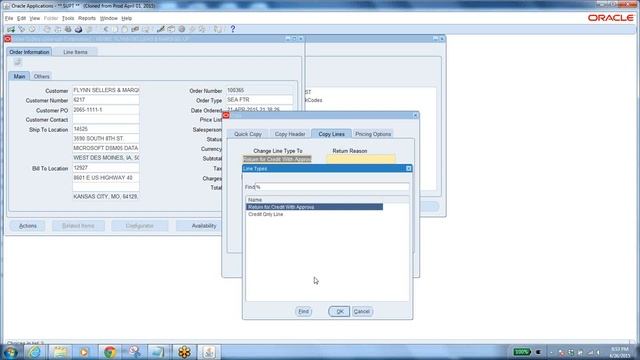Open the Tools menu
Screen dimensions: 640x360
[x=68, y=18]
